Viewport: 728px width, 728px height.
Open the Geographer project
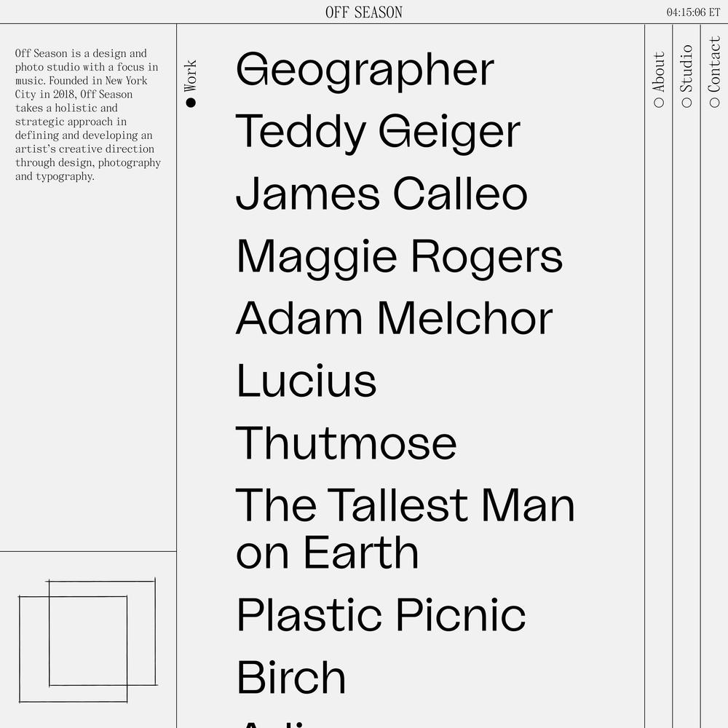coord(365,70)
